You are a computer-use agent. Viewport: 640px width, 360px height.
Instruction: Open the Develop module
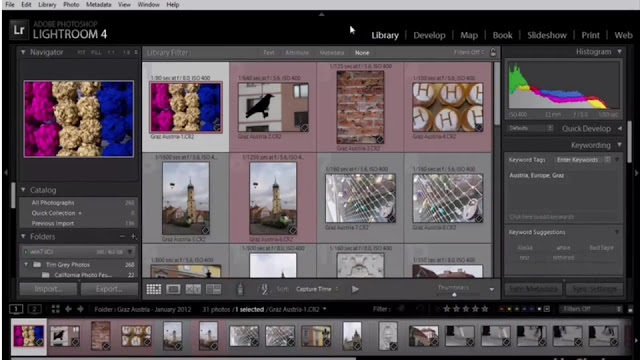(429, 35)
